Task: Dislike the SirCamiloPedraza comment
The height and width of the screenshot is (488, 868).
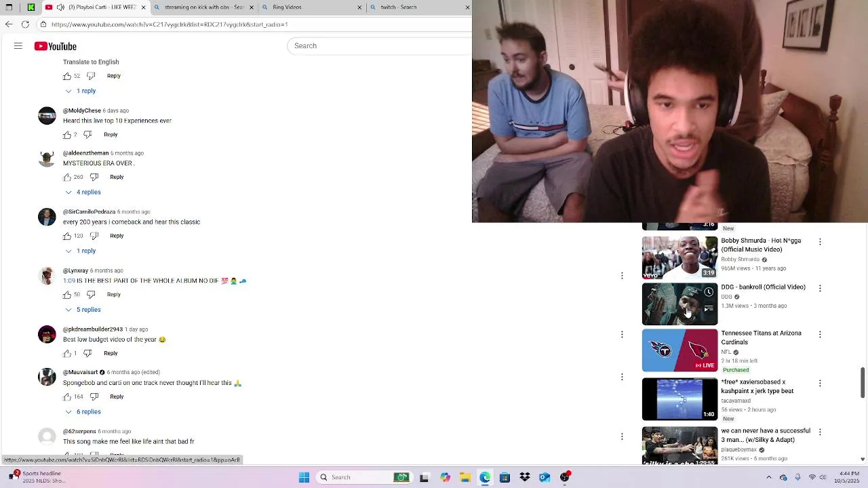Action: (94, 237)
